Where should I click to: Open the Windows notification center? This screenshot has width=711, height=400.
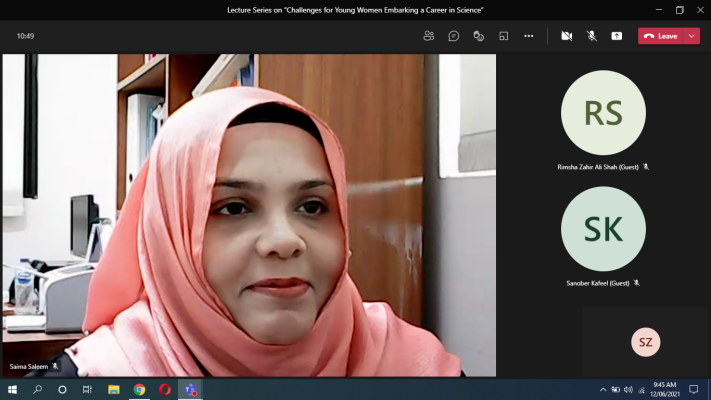tap(693, 389)
